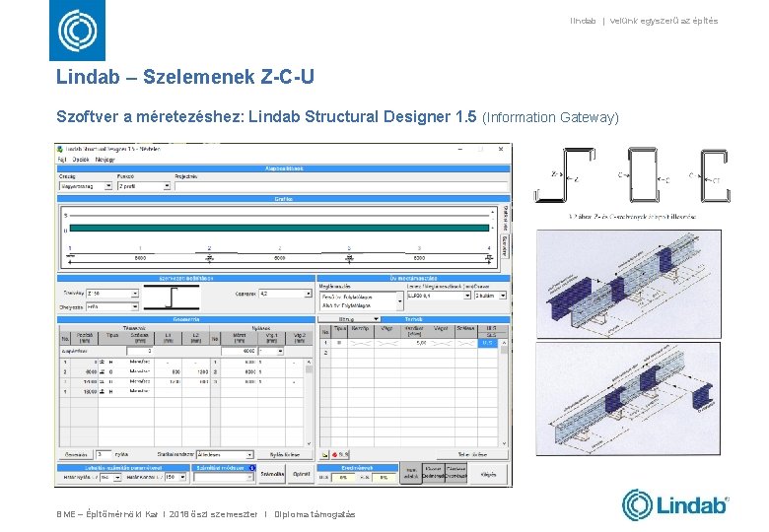The height and width of the screenshot is (532, 769).
Task: Click the Számolás button
Action: tap(272, 474)
